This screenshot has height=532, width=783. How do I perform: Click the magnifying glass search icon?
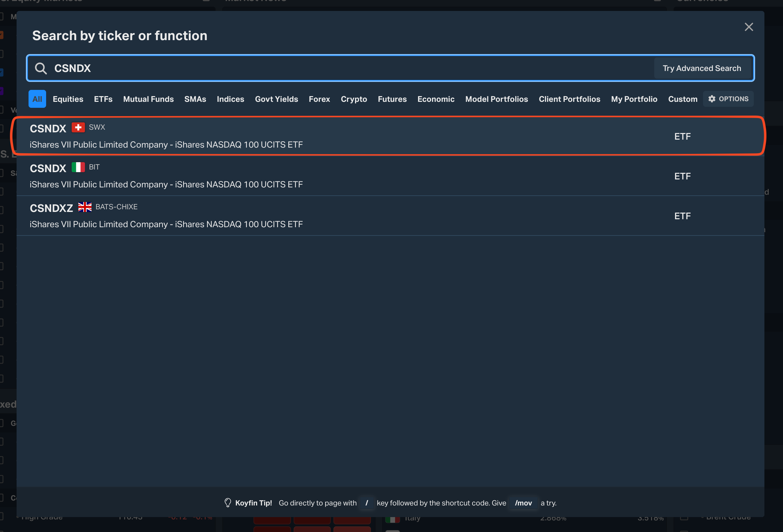click(x=41, y=68)
